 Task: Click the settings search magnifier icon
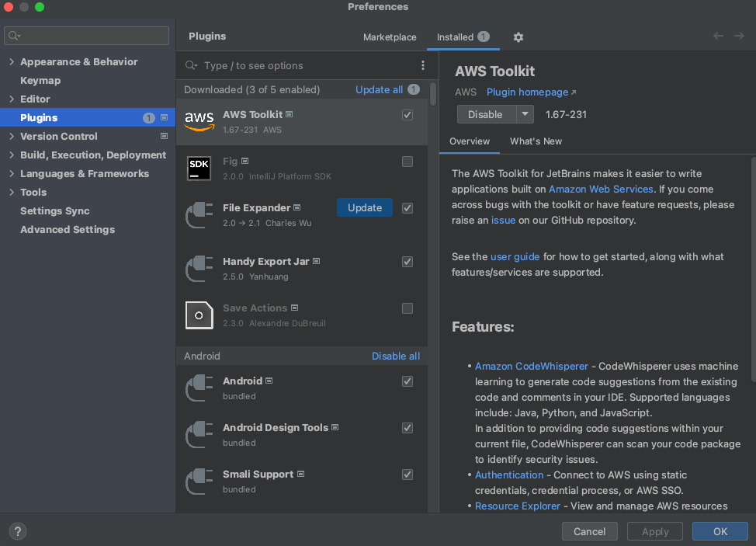15,36
